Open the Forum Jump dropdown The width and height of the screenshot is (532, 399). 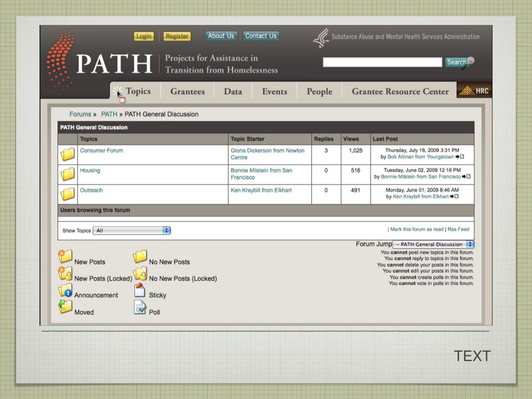[433, 244]
